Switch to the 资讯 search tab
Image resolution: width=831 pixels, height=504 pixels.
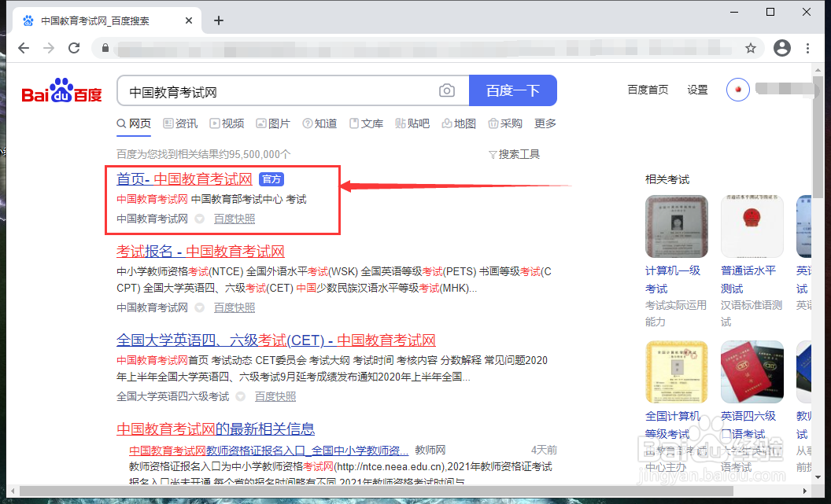(180, 123)
